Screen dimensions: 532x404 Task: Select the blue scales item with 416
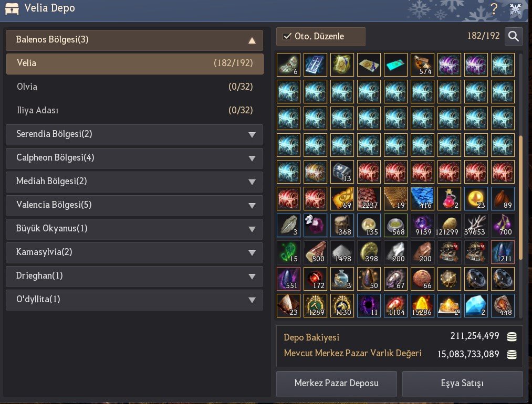pos(422,198)
